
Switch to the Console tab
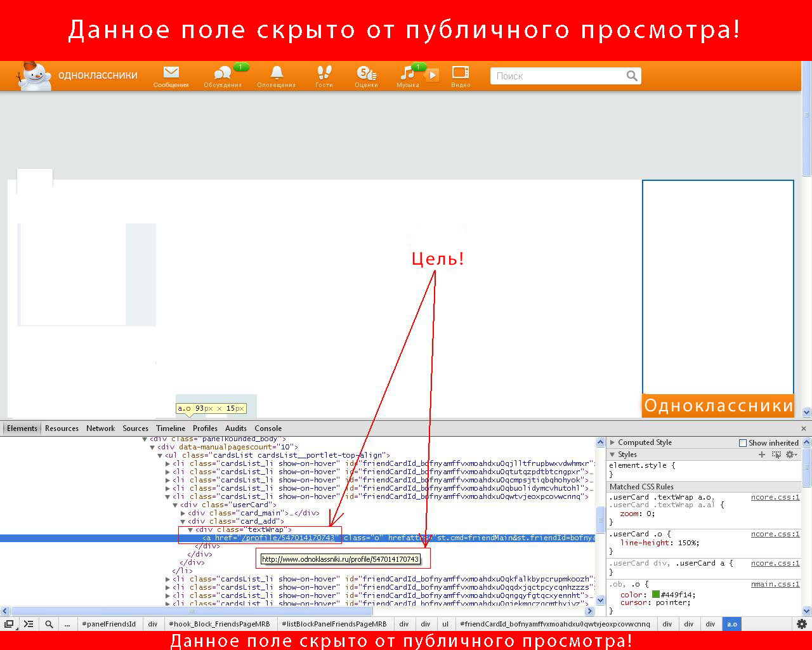pos(268,428)
